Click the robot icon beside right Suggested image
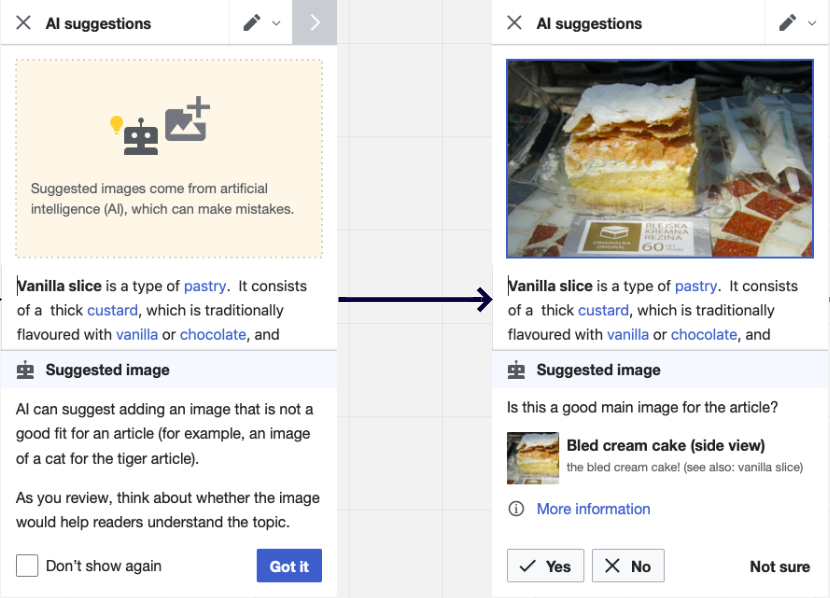This screenshot has width=830, height=598. (x=516, y=370)
